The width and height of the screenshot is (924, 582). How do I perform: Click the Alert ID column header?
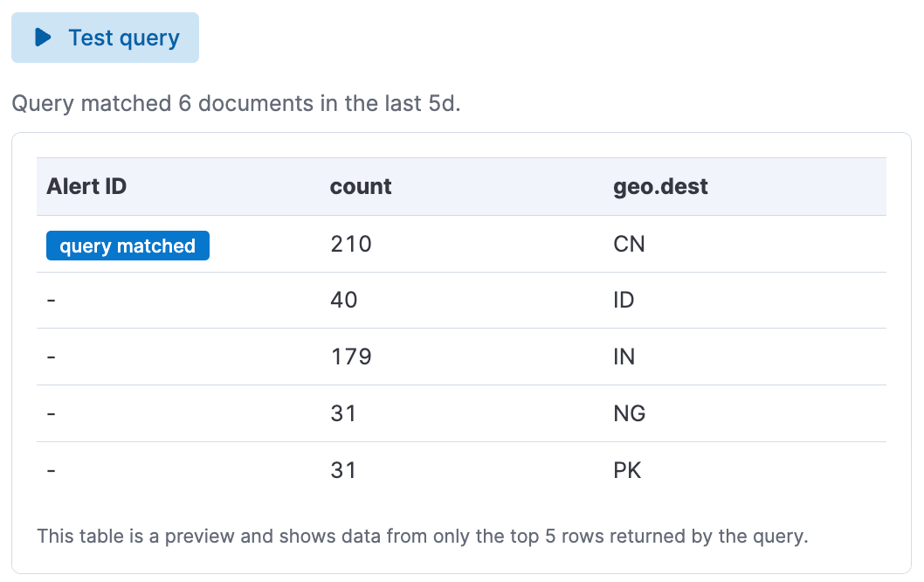[86, 186]
